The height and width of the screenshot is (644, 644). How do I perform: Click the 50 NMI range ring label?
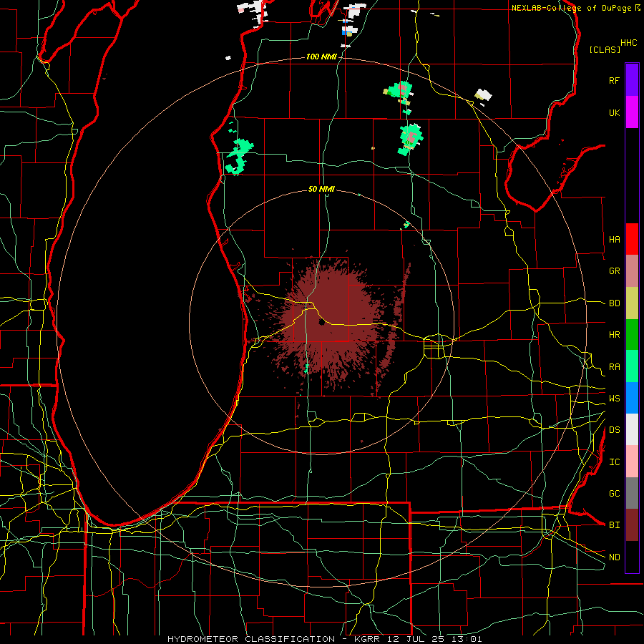click(321, 189)
